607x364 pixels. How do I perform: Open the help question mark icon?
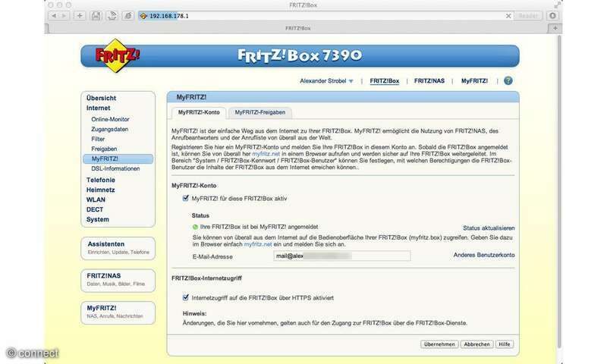tap(508, 80)
